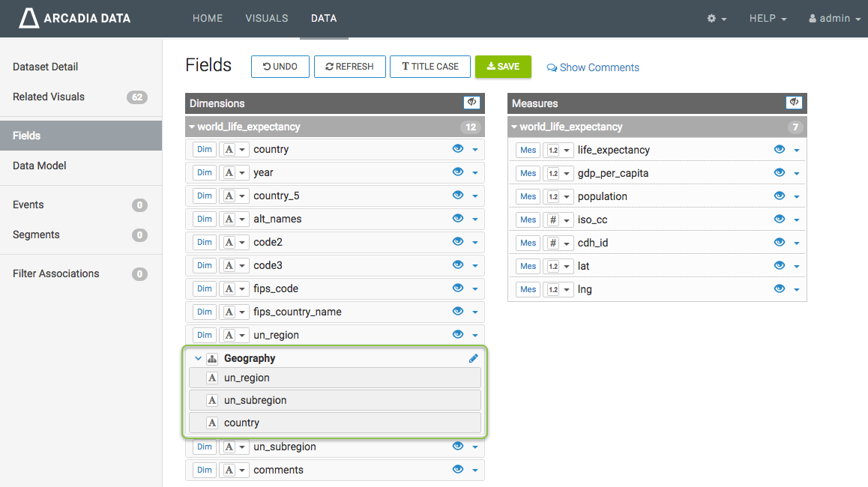Click the Geography hierarchy edit pencil icon

pos(473,359)
